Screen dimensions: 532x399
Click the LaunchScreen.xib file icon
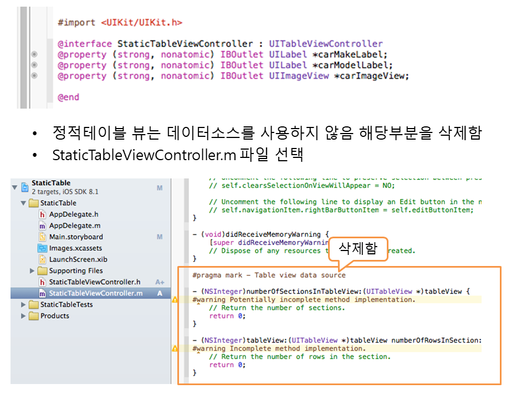[x=43, y=259]
